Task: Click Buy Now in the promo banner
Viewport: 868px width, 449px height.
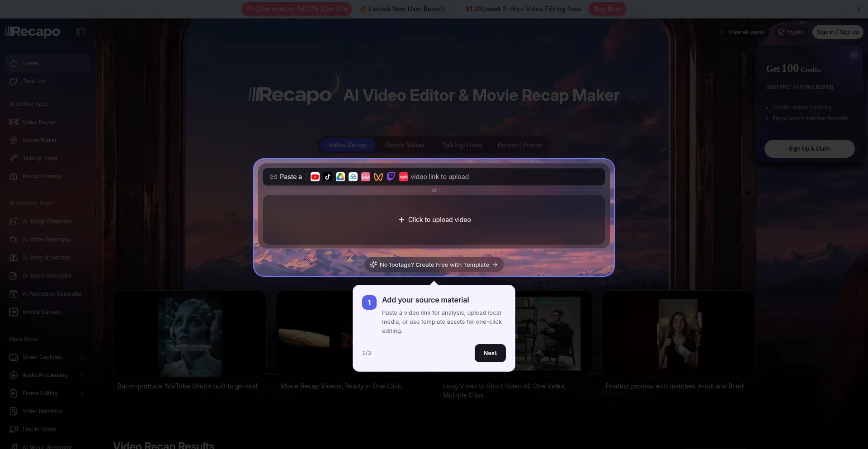Action: (607, 9)
